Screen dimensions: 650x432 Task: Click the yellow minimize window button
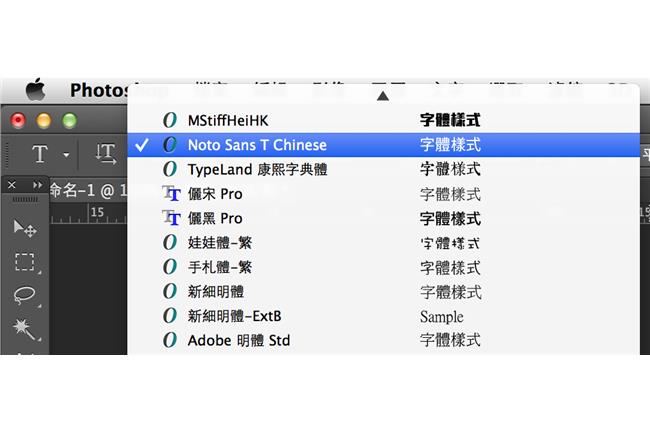pos(44,121)
